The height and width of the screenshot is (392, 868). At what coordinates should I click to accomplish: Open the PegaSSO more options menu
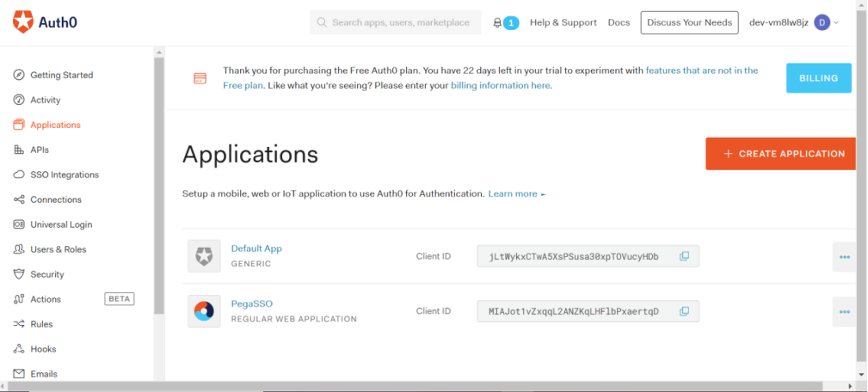coord(844,312)
